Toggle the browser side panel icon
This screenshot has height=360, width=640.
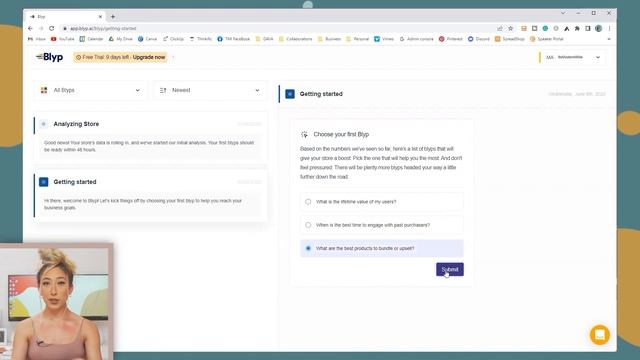pos(588,29)
